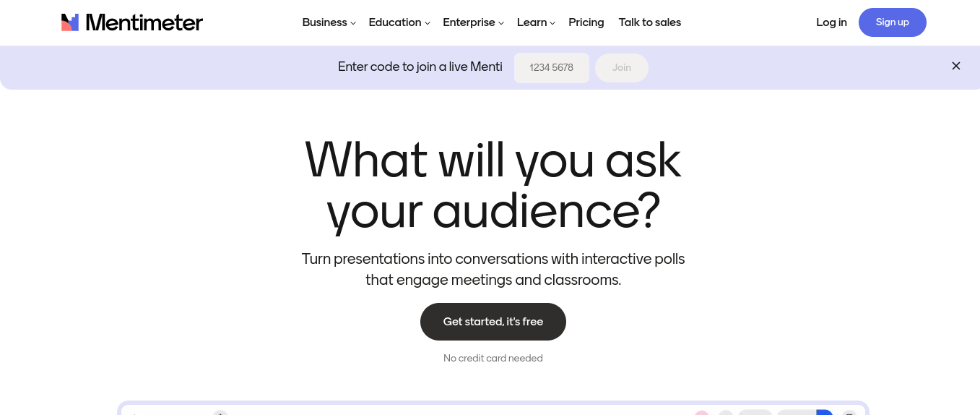Click the 'No credit card needed' text
Viewport: 980px width, 415px height.
(x=493, y=358)
